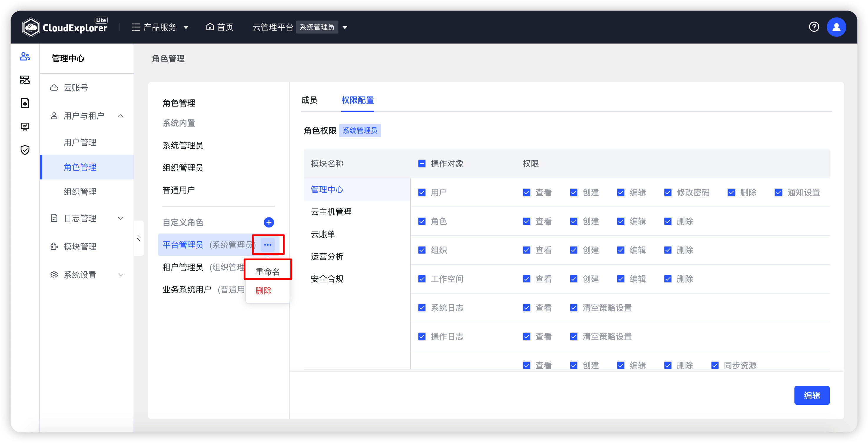Click the home icon beside 首页
Screen dimensions: 868x443
pyautogui.click(x=210, y=26)
